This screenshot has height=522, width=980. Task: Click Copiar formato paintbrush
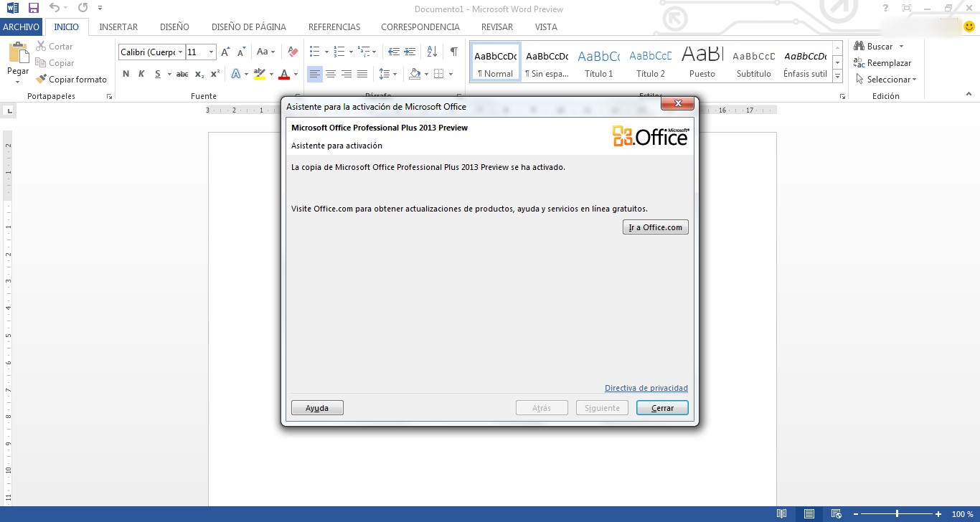pyautogui.click(x=71, y=80)
